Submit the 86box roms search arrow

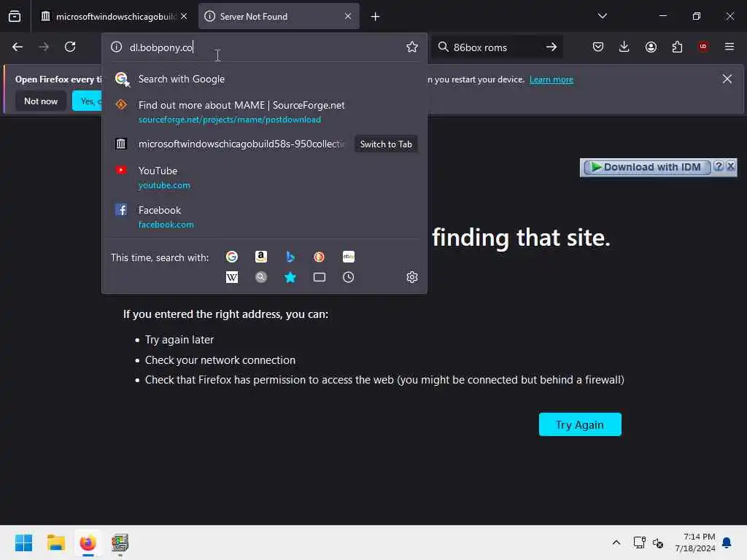[551, 47]
